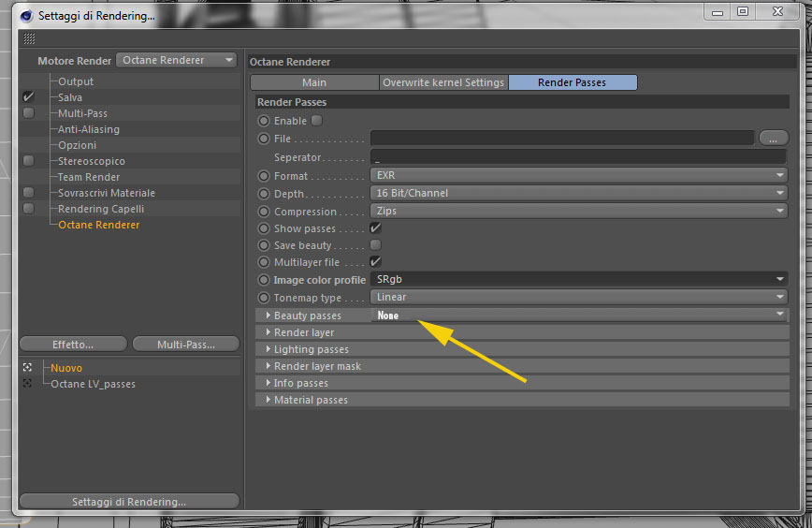Click the file browse ... button
The image size is (812, 528).
pos(773,139)
